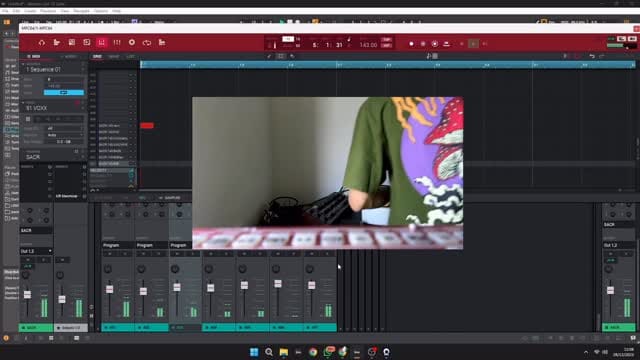Toggle the left view button at top-right of toolbar
640x360 pixels.
(x=621, y=39)
